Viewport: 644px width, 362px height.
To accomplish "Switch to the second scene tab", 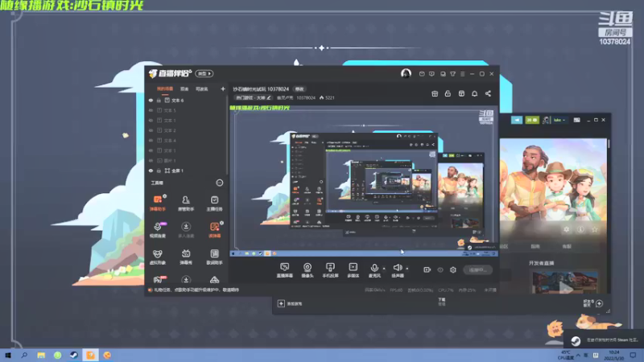I will [184, 89].
